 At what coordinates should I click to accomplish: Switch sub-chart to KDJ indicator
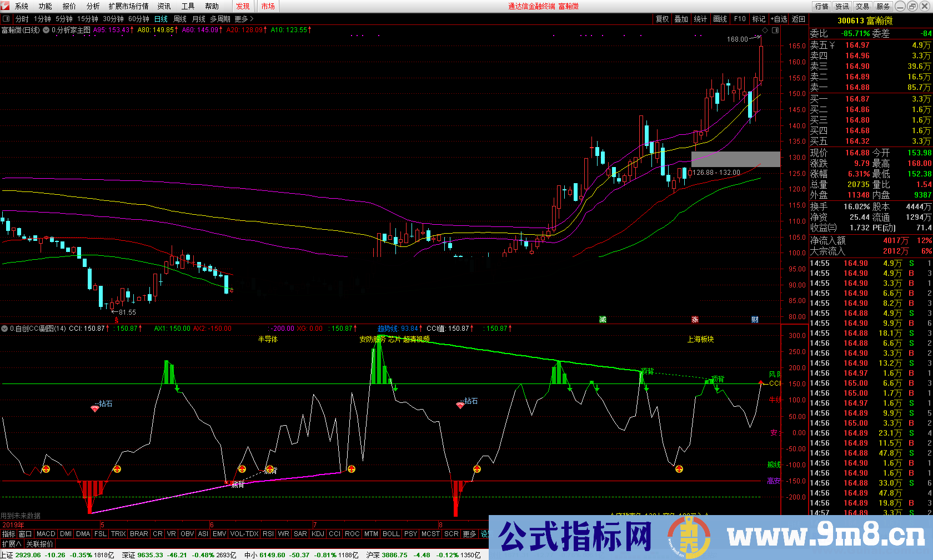318,534
